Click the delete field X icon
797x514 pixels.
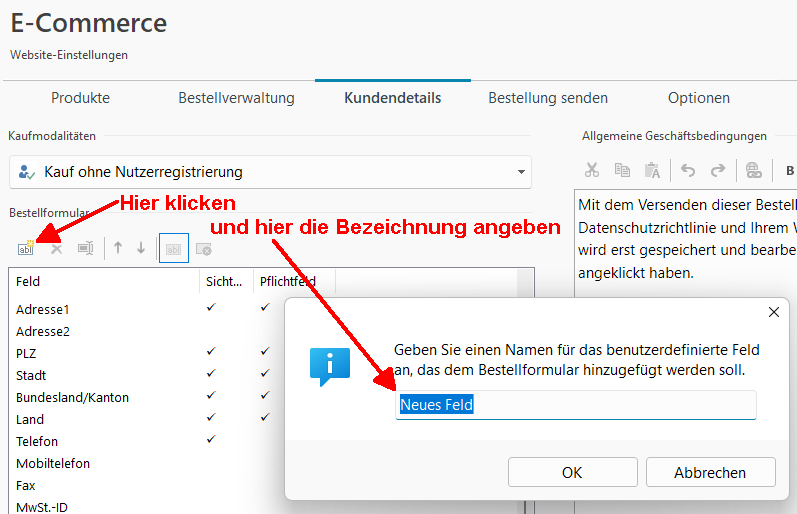[56, 248]
